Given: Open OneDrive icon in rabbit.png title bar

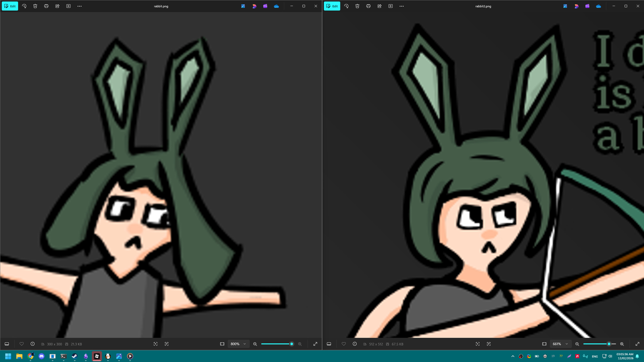Looking at the screenshot, I should click(x=276, y=6).
